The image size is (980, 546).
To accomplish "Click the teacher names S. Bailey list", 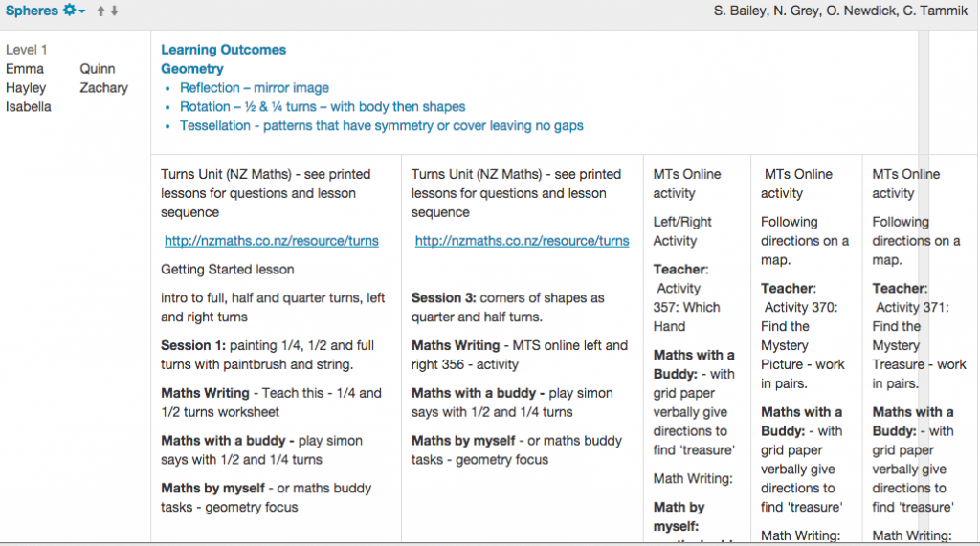I will pos(842,11).
